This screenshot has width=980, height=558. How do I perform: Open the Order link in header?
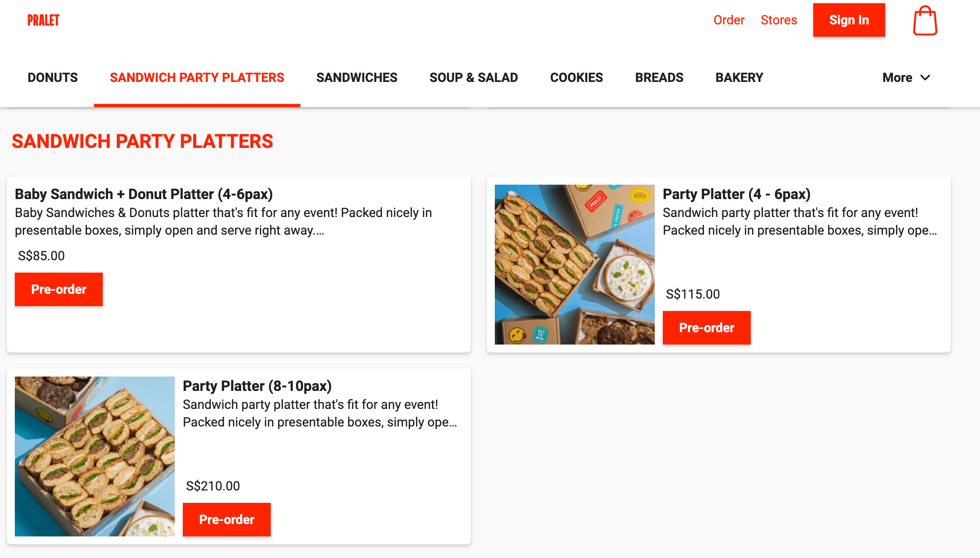click(x=729, y=20)
